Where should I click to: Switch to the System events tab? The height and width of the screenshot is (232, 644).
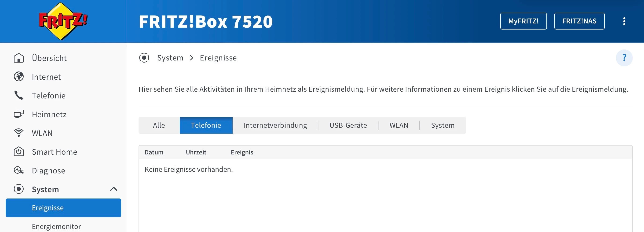[443, 125]
